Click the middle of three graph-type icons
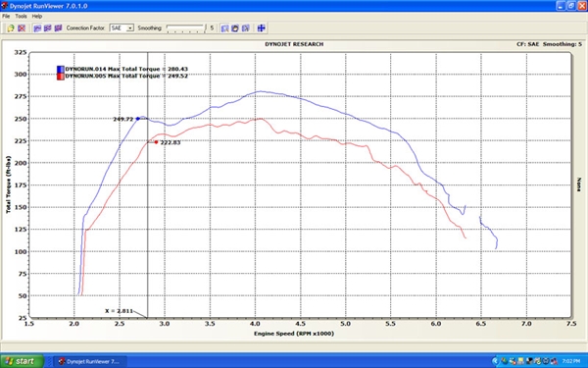The width and height of the screenshot is (588, 368). 48,28
